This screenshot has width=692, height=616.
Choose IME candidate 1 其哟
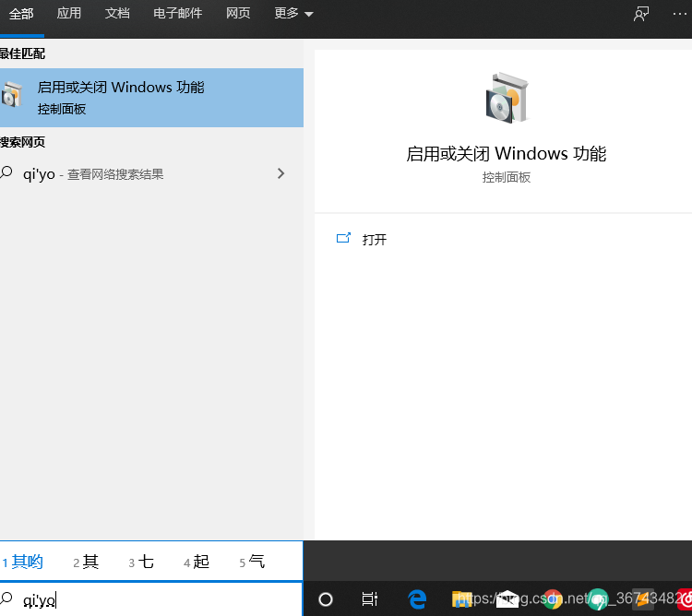pyautogui.click(x=23, y=562)
